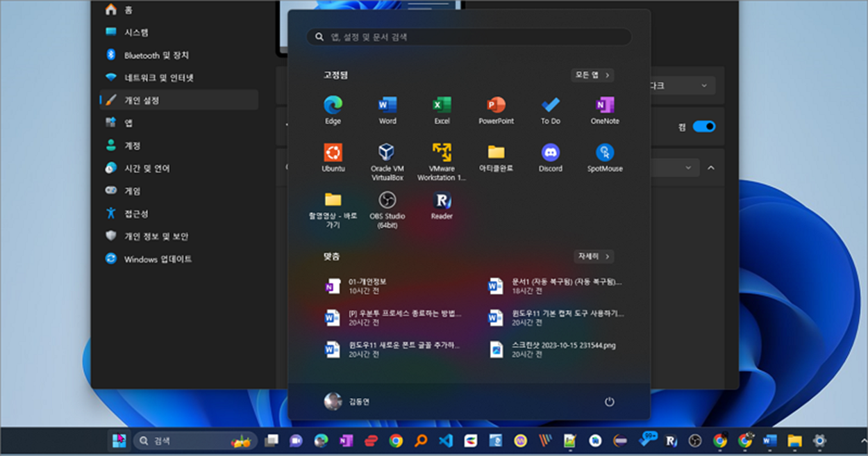868x456 pixels.
Task: Open OneNote from the taskbar
Action: (x=346, y=441)
